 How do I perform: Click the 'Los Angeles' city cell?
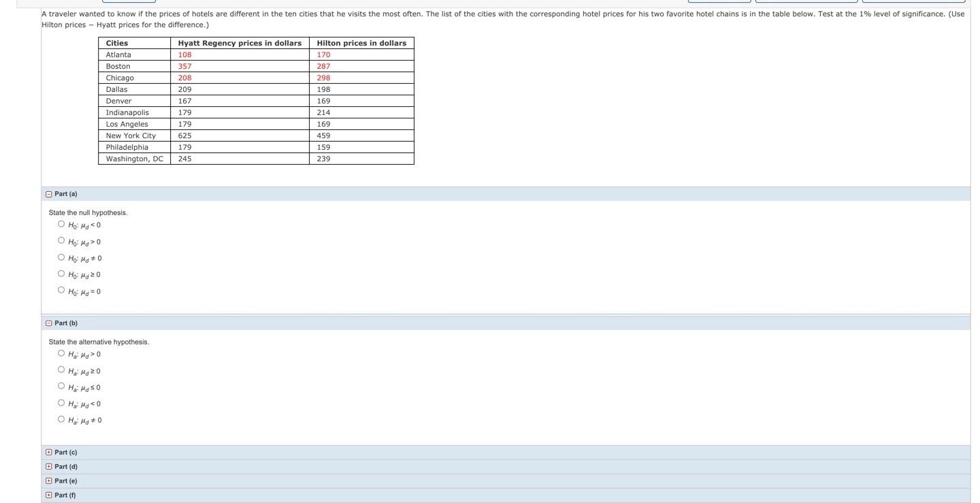coord(135,124)
